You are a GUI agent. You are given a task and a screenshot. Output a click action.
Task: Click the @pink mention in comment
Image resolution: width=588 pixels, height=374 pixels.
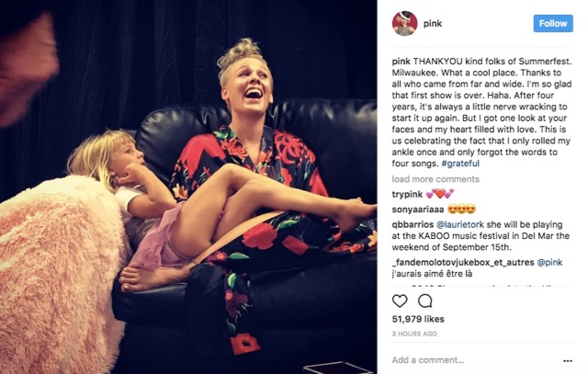(x=549, y=263)
